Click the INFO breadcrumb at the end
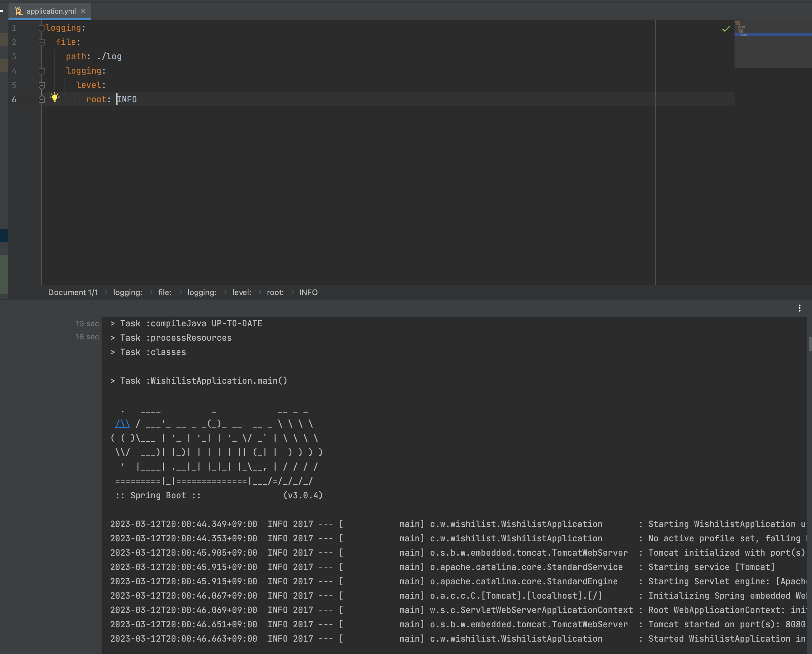The height and width of the screenshot is (654, 812). tap(308, 292)
